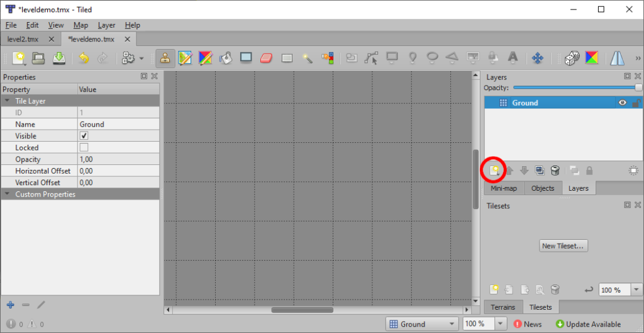Open the Tilesets panel zoom dropdown
Viewport: 644px width, 333px height.
pyautogui.click(x=636, y=290)
